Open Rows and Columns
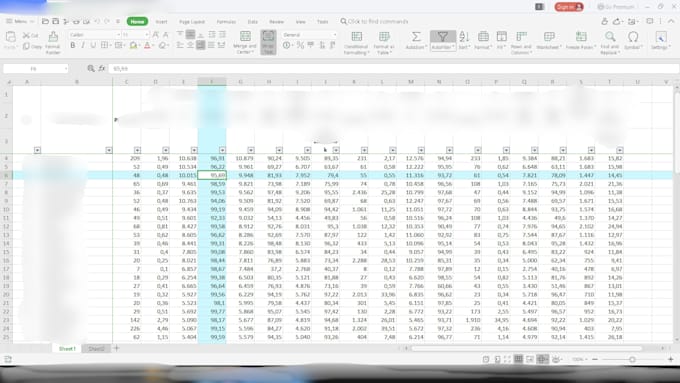This screenshot has width=680, height=383. [x=521, y=43]
